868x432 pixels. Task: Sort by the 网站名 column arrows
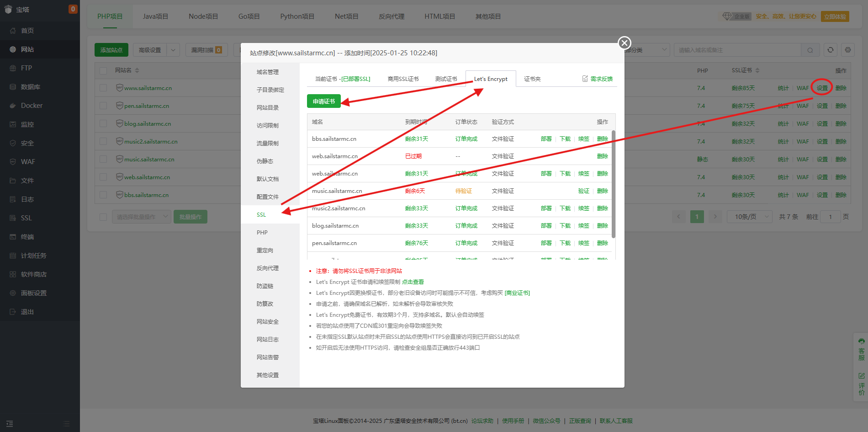pos(137,70)
